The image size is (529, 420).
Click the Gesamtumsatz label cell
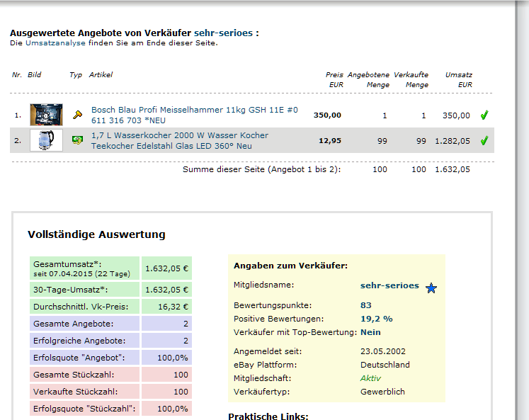[84, 268]
